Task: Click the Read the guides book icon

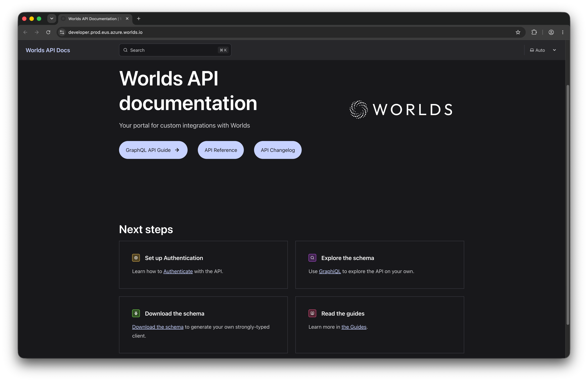Action: (x=312, y=313)
